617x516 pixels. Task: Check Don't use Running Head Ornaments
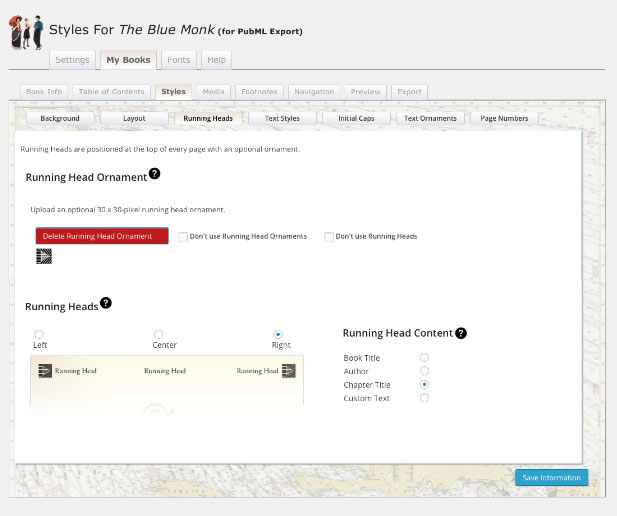(x=183, y=237)
